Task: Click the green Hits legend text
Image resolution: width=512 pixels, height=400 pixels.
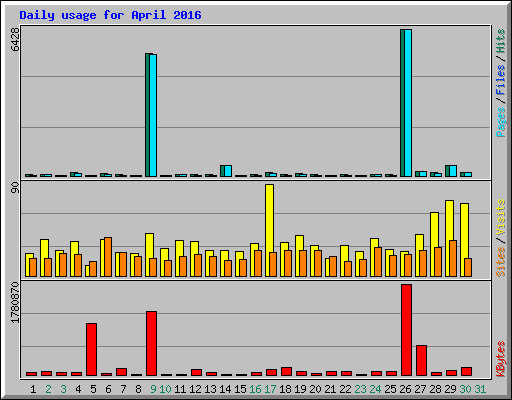Action: pos(501,41)
